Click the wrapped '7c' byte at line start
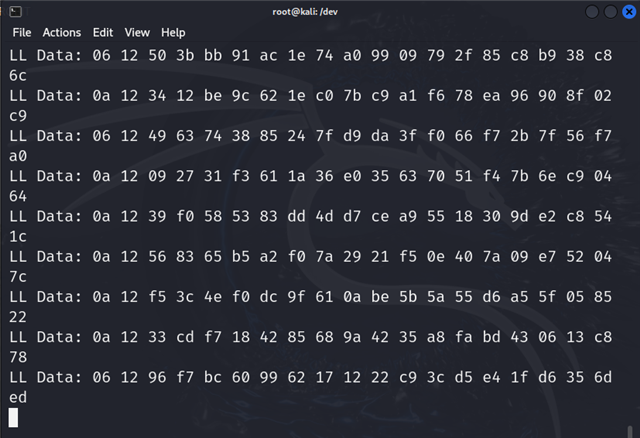 click(x=18, y=277)
